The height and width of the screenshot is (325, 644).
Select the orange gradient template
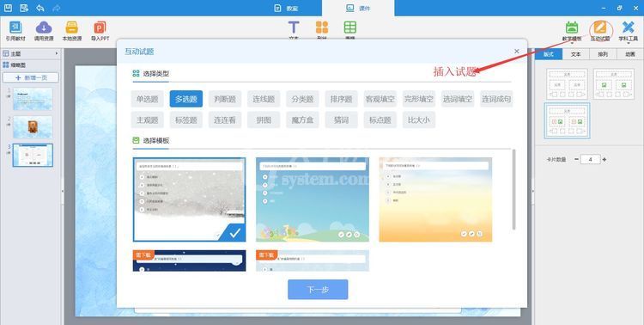click(435, 199)
